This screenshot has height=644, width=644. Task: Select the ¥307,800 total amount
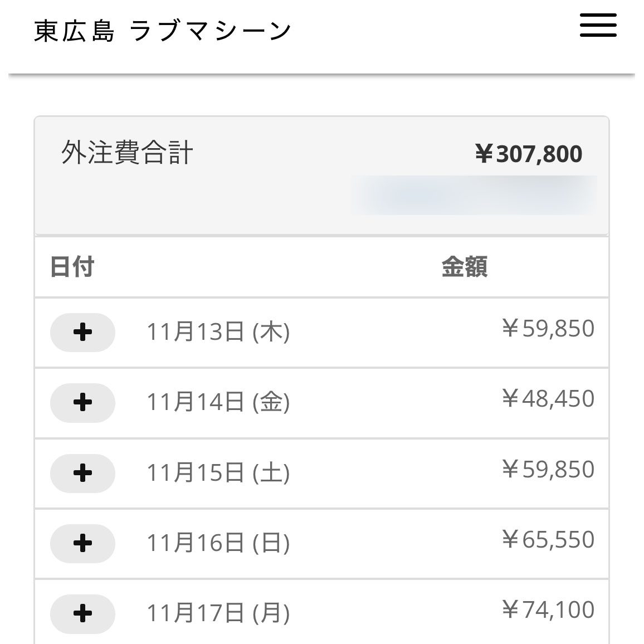pos(528,154)
